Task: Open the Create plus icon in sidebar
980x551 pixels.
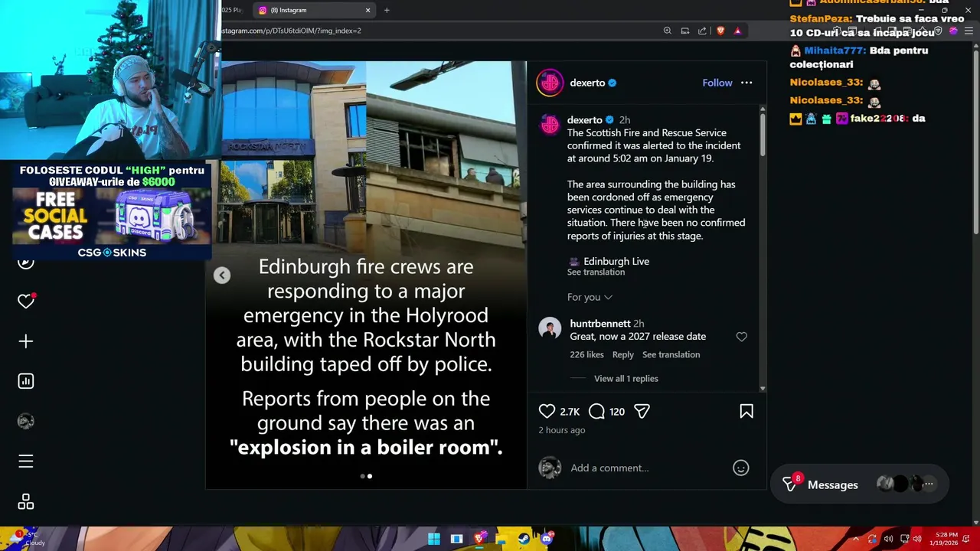Action: click(26, 341)
